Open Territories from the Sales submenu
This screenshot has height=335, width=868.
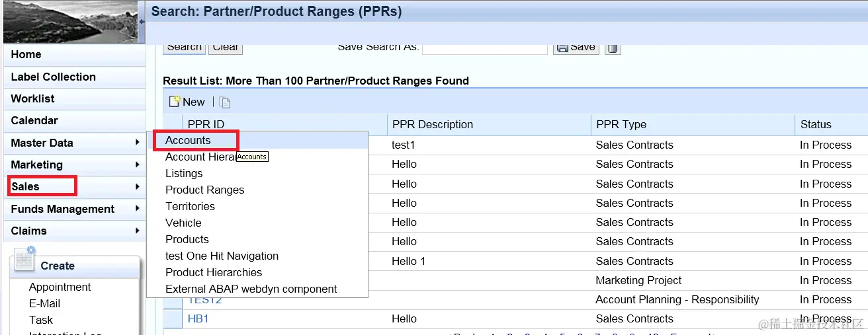click(x=190, y=206)
